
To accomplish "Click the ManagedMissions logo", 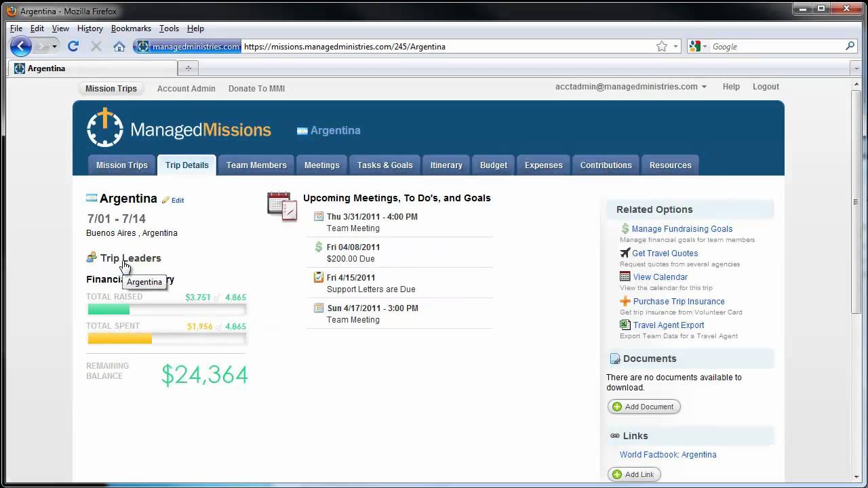I will 179,128.
